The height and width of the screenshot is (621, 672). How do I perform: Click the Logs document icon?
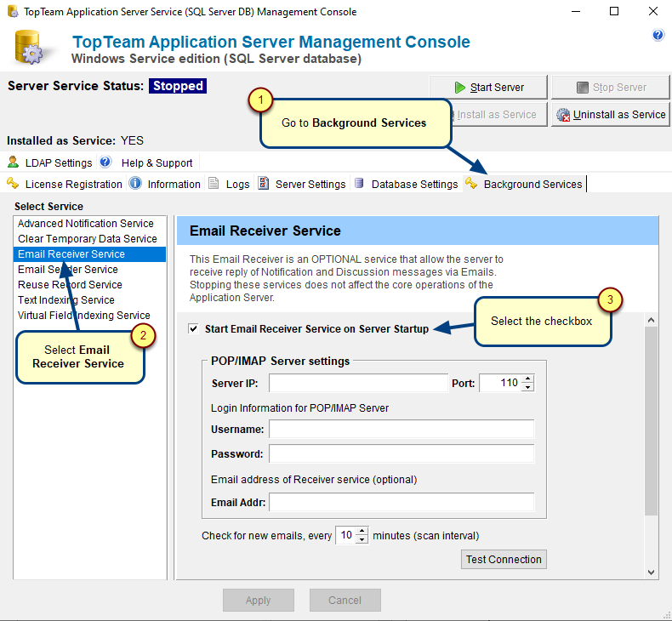click(x=214, y=183)
